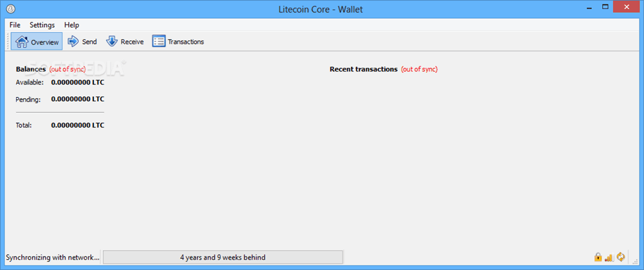Open the Receive page
This screenshot has width=644, height=270.
[x=124, y=41]
